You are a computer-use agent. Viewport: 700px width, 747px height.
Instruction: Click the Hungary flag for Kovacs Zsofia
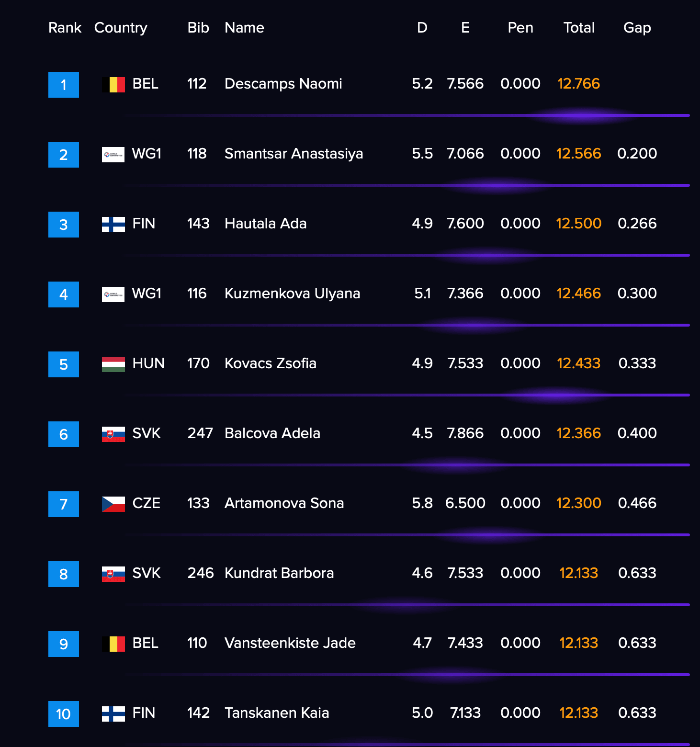(113, 364)
